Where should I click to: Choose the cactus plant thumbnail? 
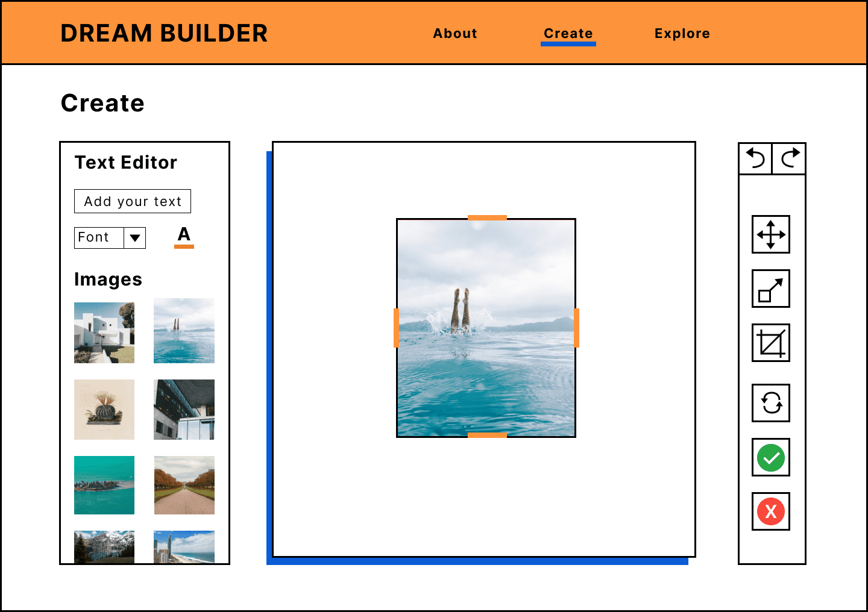click(x=104, y=410)
